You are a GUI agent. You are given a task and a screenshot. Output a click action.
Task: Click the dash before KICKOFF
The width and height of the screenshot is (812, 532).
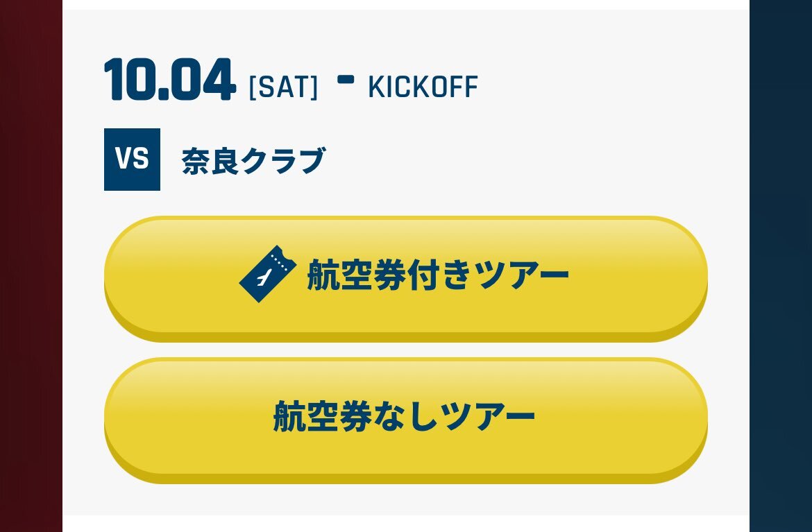point(346,79)
